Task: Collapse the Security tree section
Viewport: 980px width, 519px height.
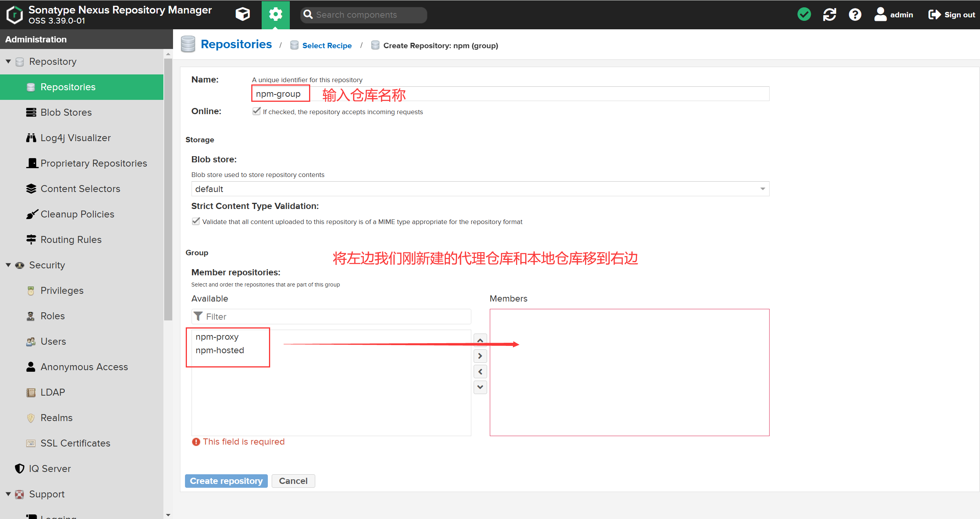Action: click(x=8, y=265)
